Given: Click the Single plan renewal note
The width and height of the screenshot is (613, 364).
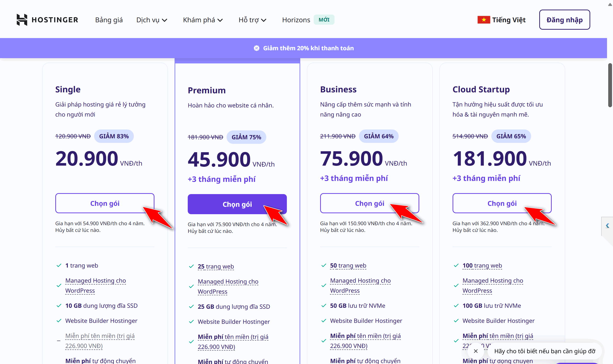Looking at the screenshot, I should (x=100, y=227).
